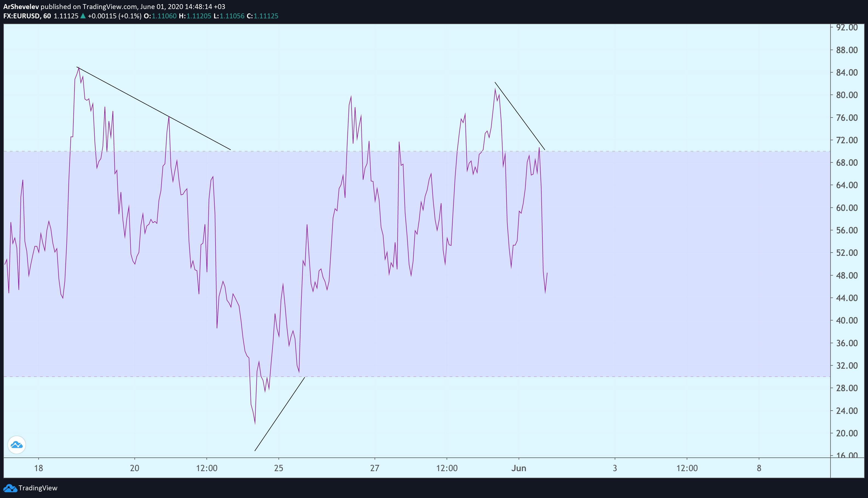Click the 72.00 price axis label
This screenshot has width=868, height=498.
(x=847, y=140)
